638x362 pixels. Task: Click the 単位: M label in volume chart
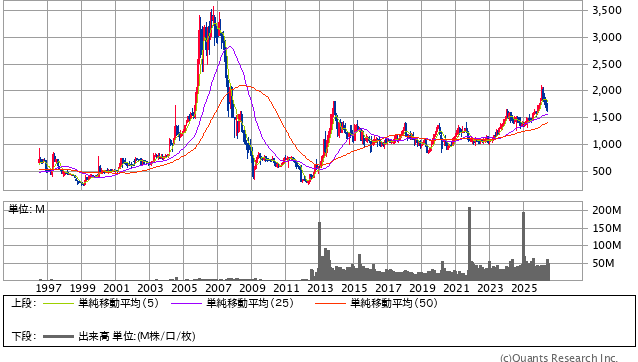26,209
